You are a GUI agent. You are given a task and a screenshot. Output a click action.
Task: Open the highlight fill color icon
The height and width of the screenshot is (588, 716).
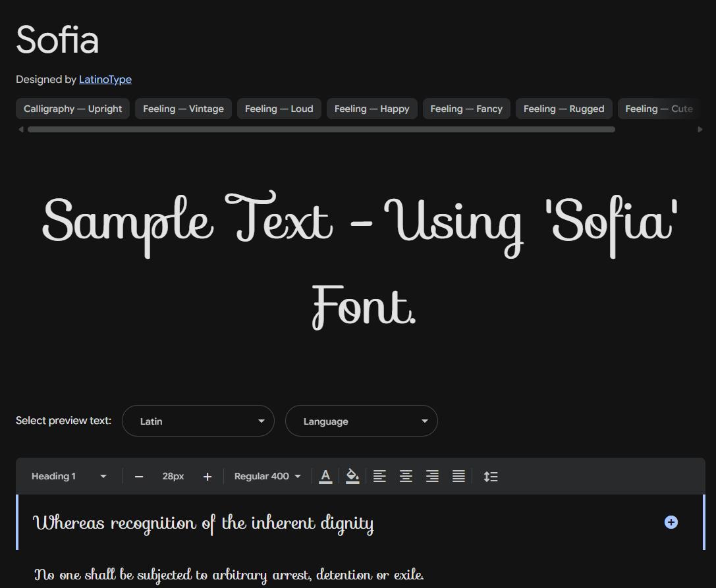point(352,476)
